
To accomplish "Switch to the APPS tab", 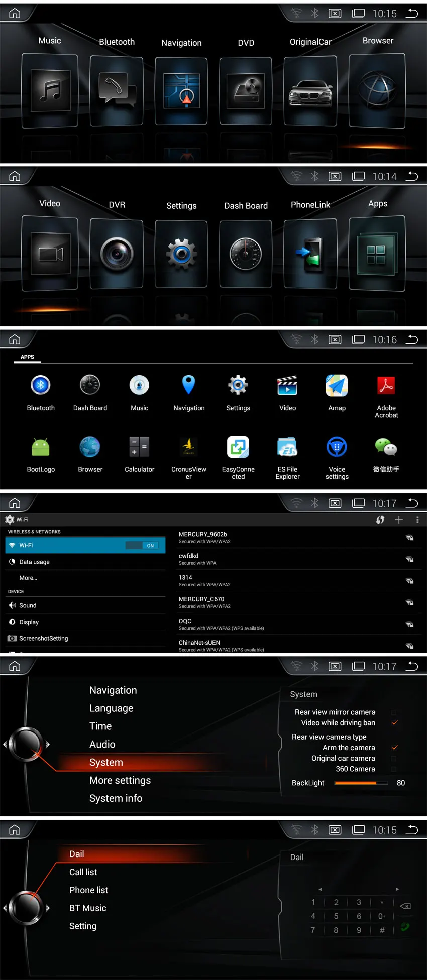I will 27,357.
